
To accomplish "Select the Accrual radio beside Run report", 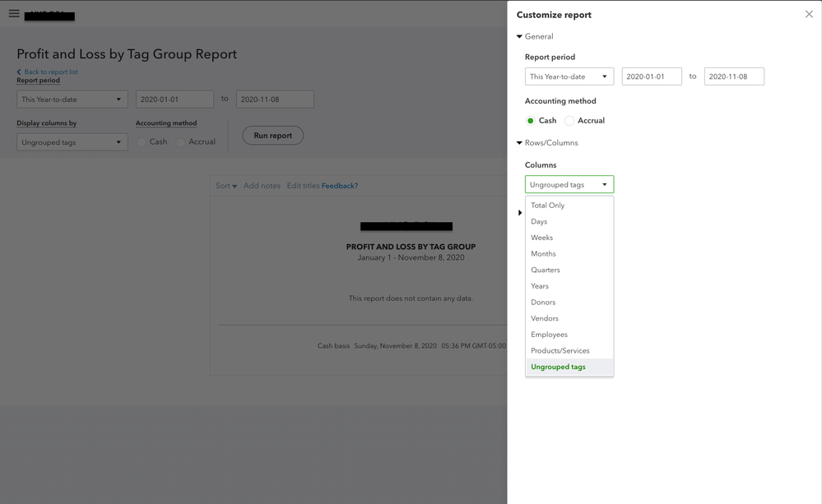I will (x=181, y=142).
